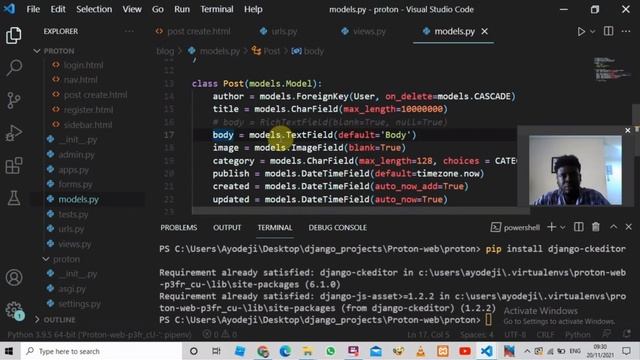Open the Accounts menu icon
640x360 pixels.
point(14,278)
